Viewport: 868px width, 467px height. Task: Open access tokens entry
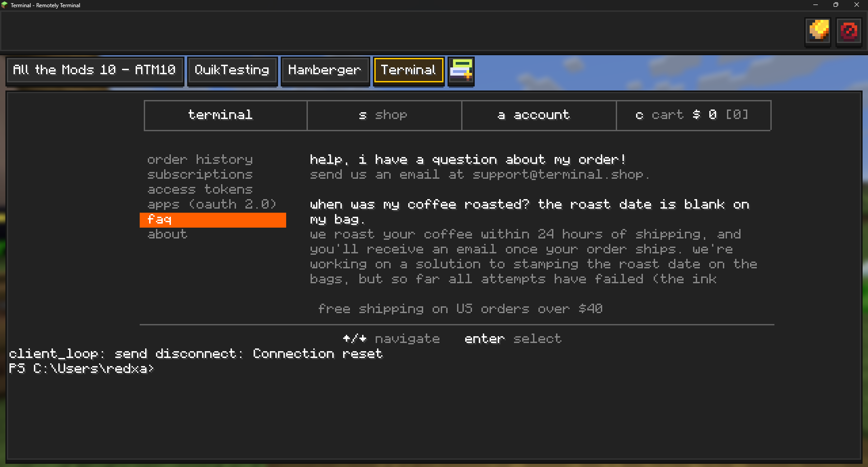click(x=200, y=190)
